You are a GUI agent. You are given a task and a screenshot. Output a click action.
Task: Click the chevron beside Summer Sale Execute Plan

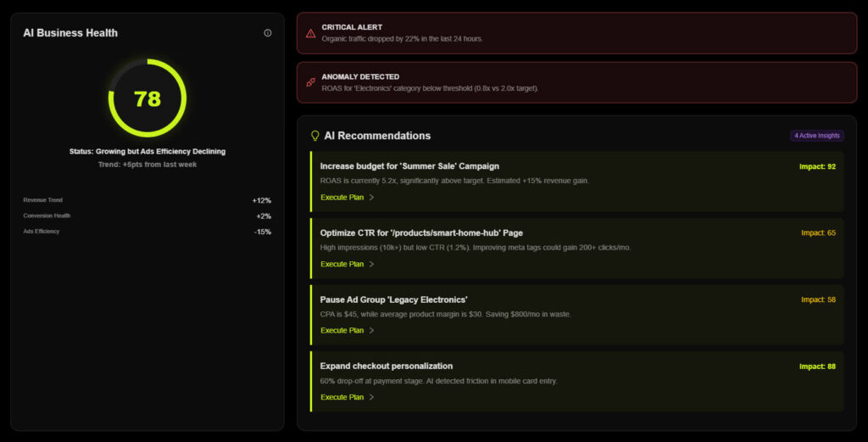click(x=371, y=198)
